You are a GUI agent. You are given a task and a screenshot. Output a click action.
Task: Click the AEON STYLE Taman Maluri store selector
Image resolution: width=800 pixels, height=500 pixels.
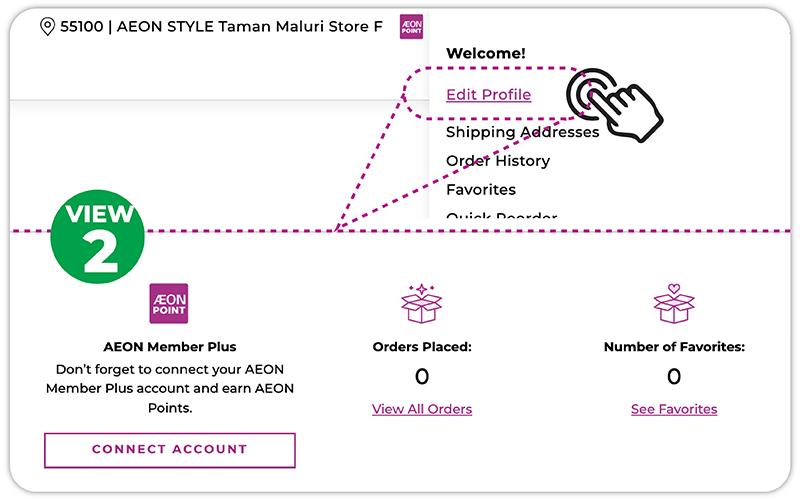(221, 27)
